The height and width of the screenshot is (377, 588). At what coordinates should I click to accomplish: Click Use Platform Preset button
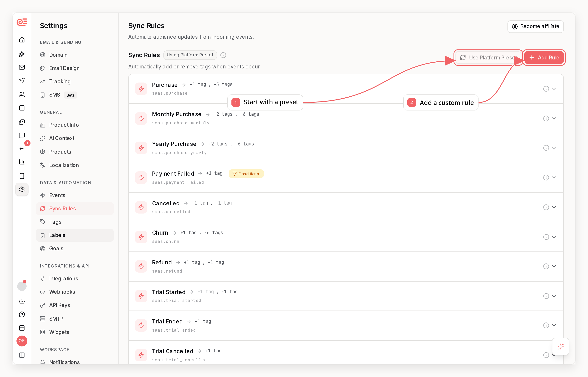click(488, 57)
